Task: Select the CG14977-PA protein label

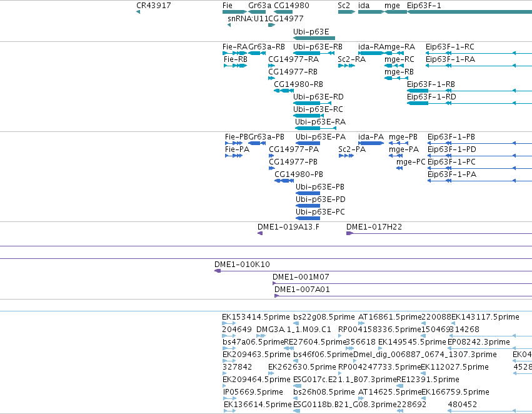Action: pyautogui.click(x=294, y=149)
